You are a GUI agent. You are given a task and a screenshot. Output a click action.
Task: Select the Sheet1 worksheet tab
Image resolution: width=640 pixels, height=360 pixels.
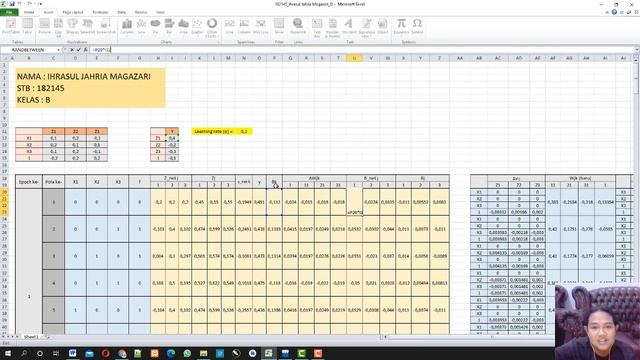31,337
